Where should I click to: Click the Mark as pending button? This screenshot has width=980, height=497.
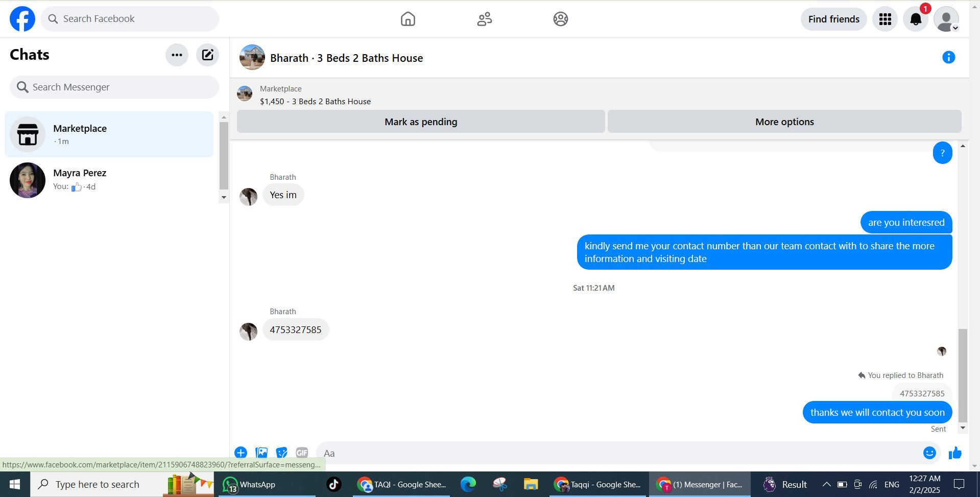pos(421,122)
